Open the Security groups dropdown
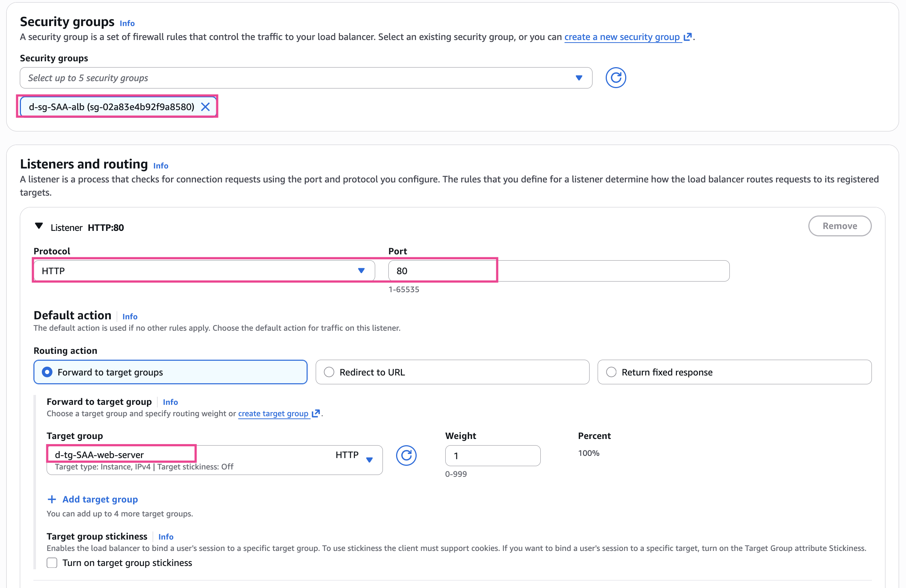 (x=306, y=78)
